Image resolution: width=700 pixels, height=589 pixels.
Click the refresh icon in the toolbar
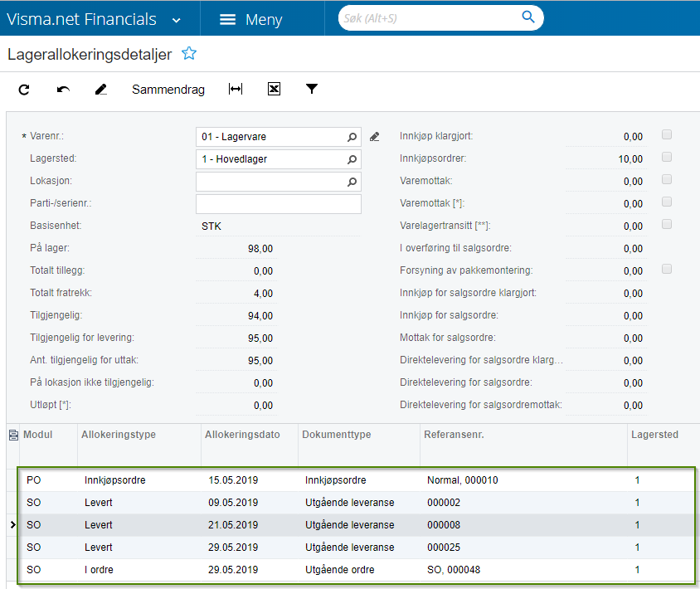[24, 90]
